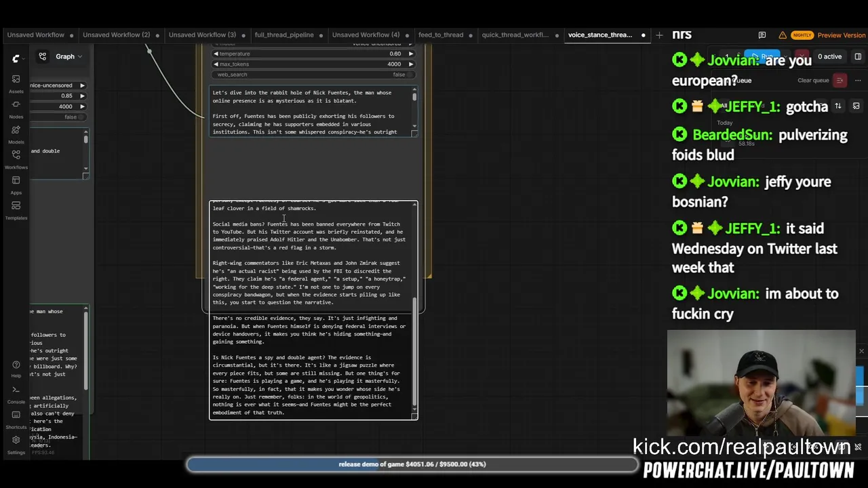Increase max_tokens 4000 with right arrow
868x488 pixels.
(x=410, y=64)
